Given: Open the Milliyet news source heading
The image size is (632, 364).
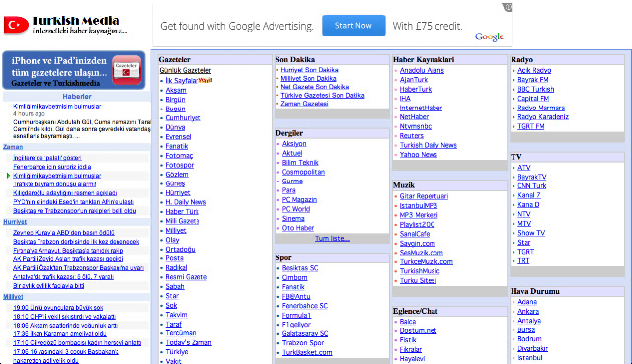Looking at the screenshot, I should [x=13, y=297].
